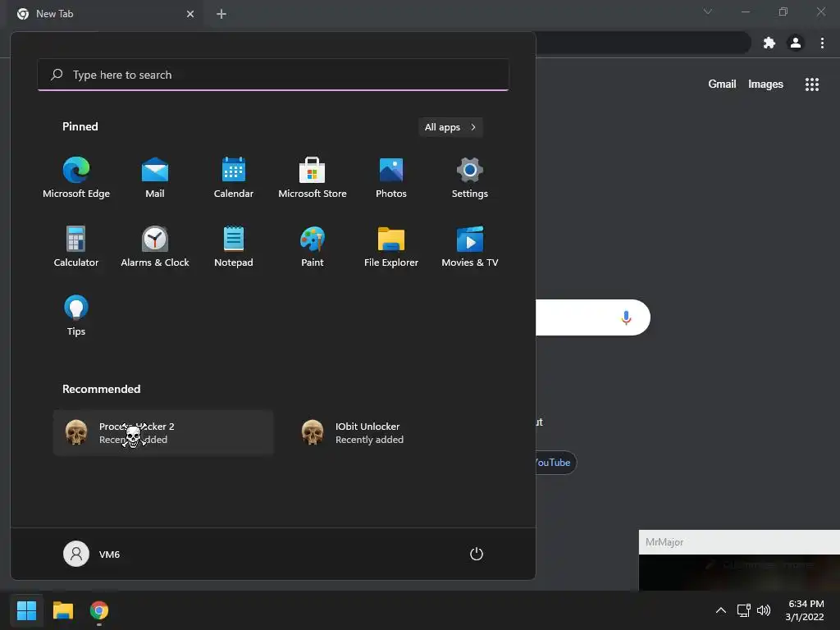Open the volume control in system tray
Viewport: 840px width, 630px height.
tap(764, 610)
